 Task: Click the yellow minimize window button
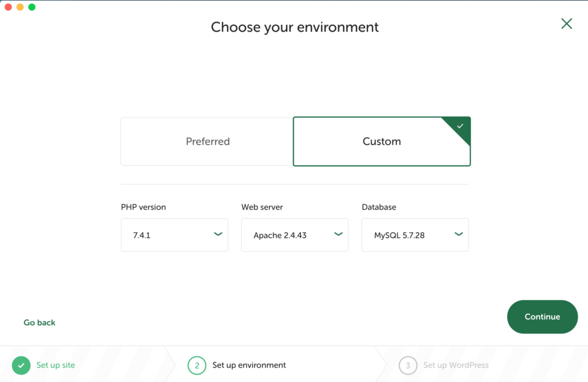pos(20,7)
